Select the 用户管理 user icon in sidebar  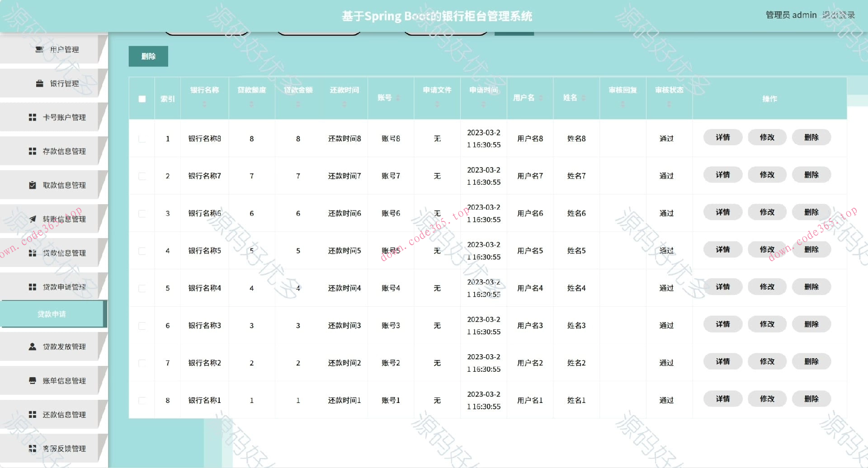click(38, 50)
